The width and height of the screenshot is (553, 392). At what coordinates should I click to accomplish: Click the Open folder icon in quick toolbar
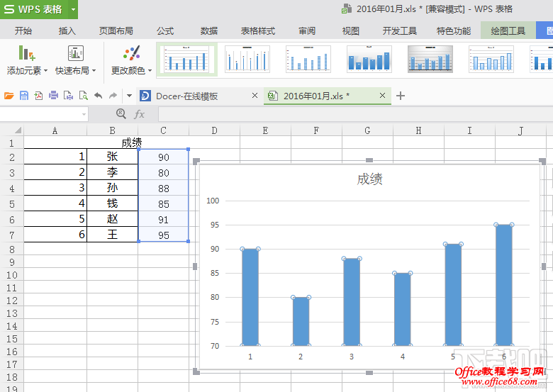9,96
